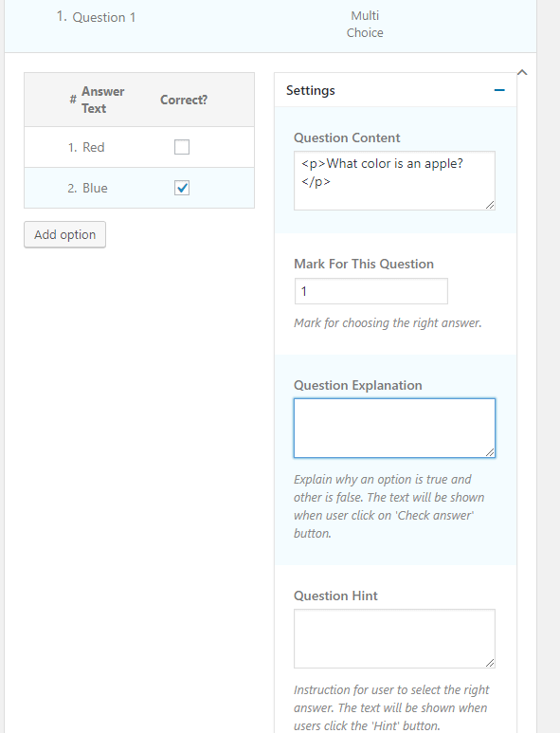
Task: Click the Question Hint text area
Action: tap(394, 638)
